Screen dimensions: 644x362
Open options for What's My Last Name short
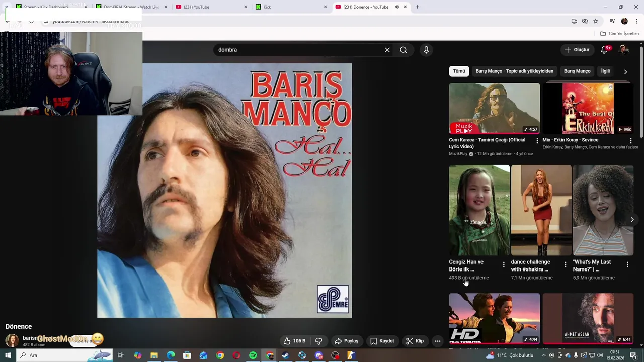627,264
